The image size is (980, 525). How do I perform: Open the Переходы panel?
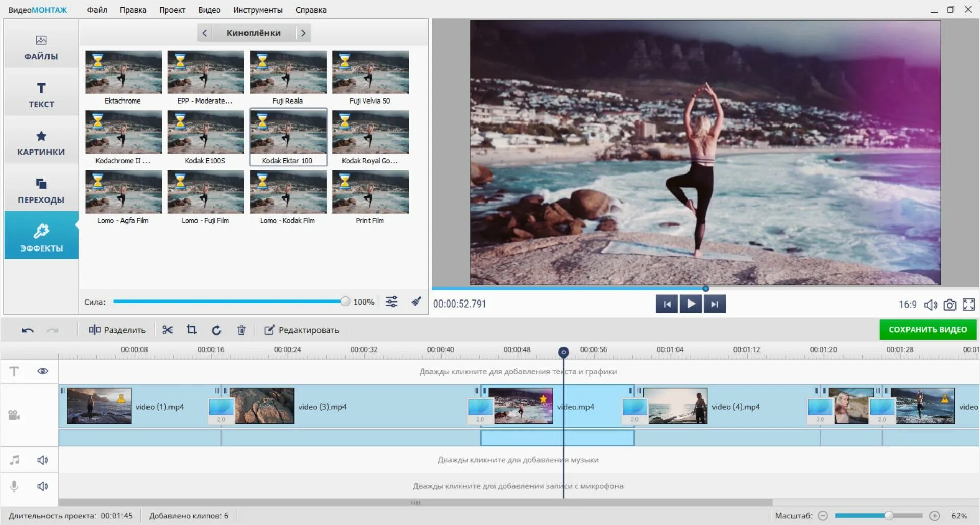(41, 191)
